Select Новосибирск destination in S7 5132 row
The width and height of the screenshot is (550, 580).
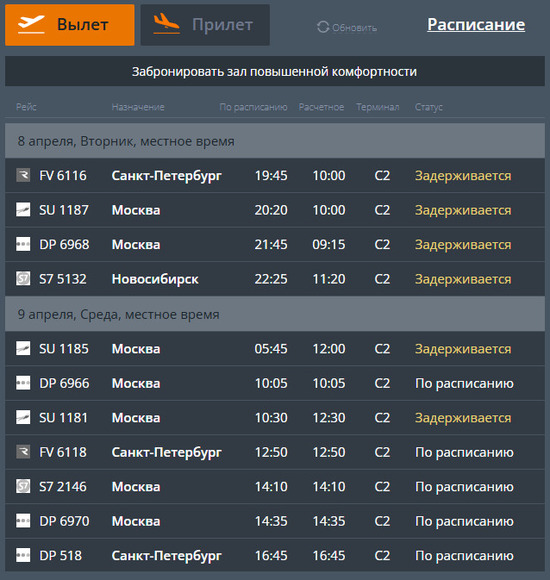pos(155,279)
